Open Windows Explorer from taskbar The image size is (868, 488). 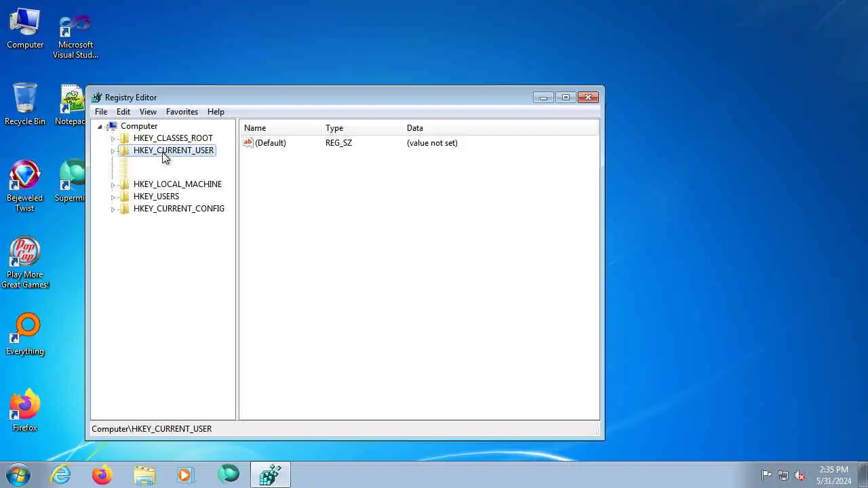[144, 475]
